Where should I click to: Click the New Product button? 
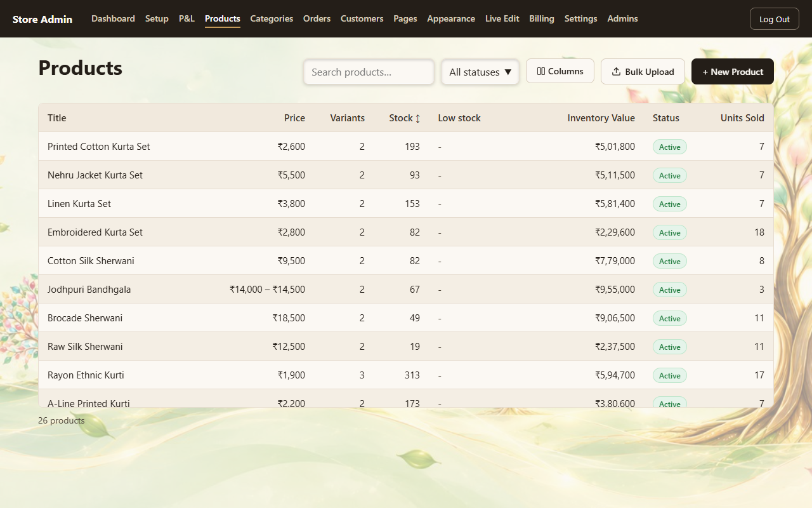pos(733,71)
